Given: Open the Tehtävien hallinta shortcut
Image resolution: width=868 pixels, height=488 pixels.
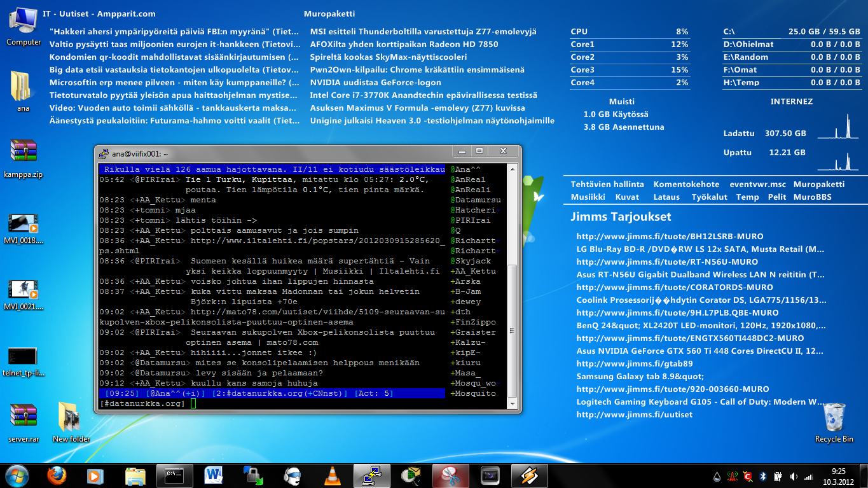Looking at the screenshot, I should [607, 185].
